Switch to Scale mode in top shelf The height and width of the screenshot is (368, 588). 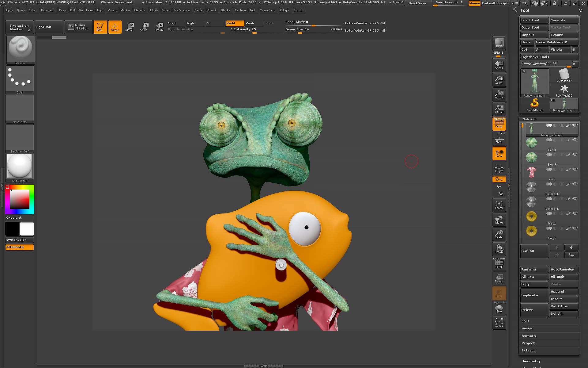(144, 27)
